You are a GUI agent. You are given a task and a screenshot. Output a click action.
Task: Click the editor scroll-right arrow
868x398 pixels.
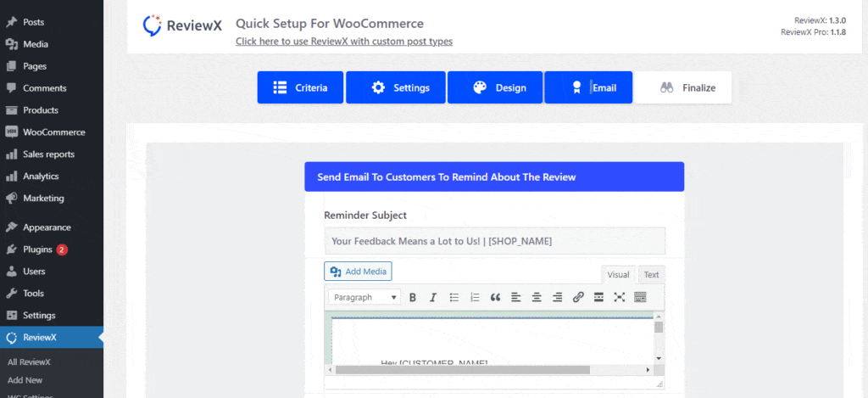[648, 370]
